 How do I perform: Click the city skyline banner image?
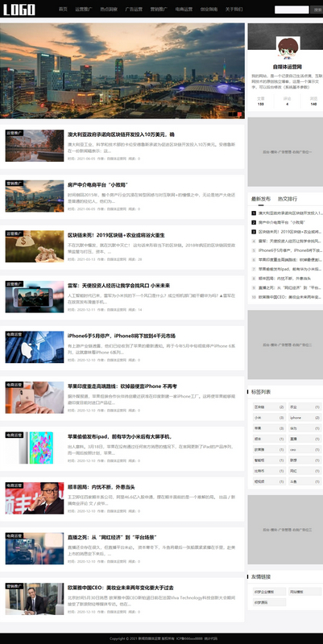[x=122, y=71]
